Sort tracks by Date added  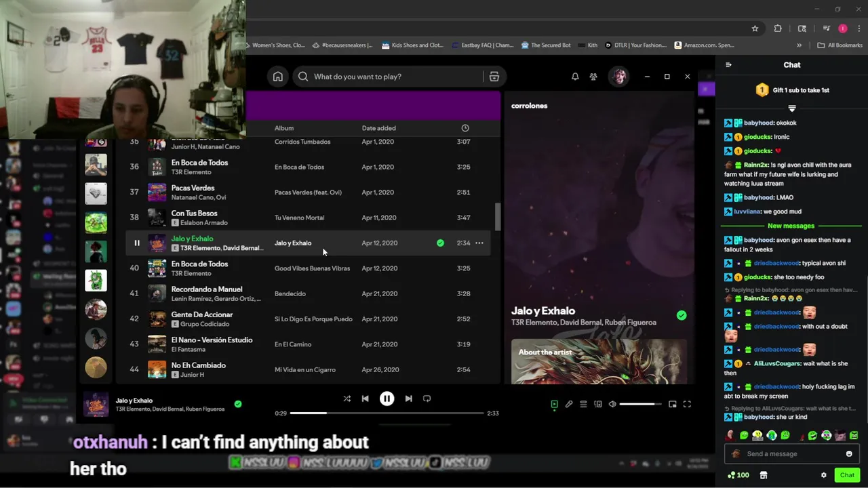pos(378,128)
